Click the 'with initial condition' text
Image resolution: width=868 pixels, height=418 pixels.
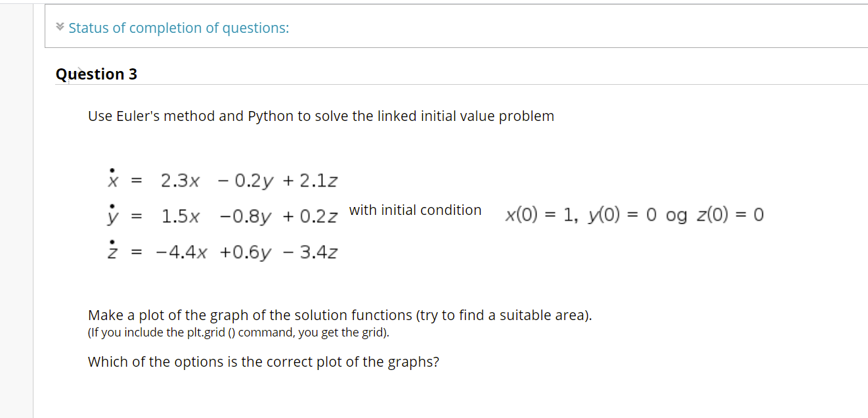[x=415, y=210]
